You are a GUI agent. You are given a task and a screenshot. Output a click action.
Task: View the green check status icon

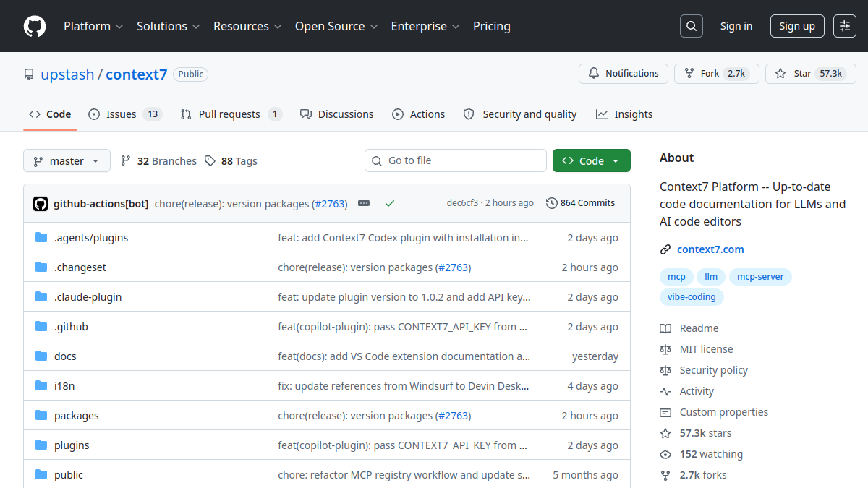[x=390, y=203]
